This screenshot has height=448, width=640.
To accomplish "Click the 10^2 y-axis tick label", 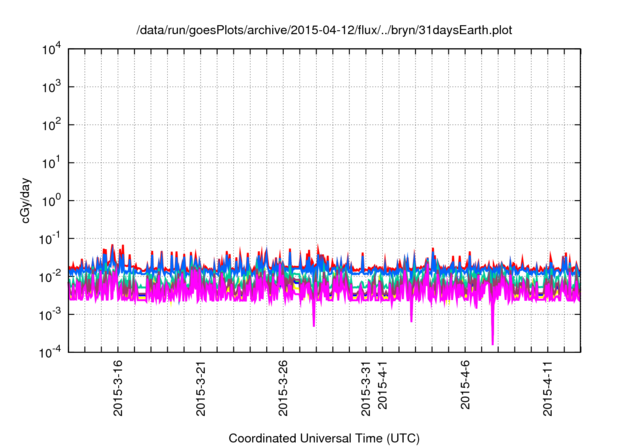I will pos(50,125).
